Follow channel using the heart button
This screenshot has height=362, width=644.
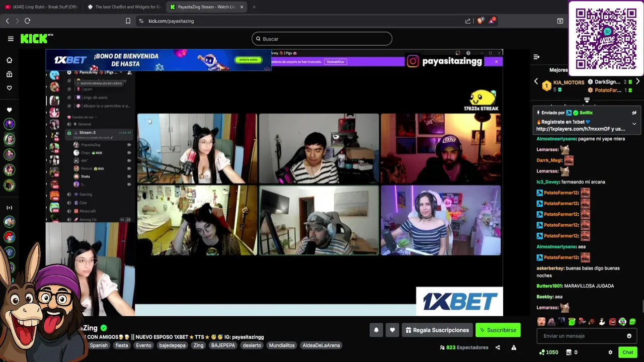click(392, 330)
